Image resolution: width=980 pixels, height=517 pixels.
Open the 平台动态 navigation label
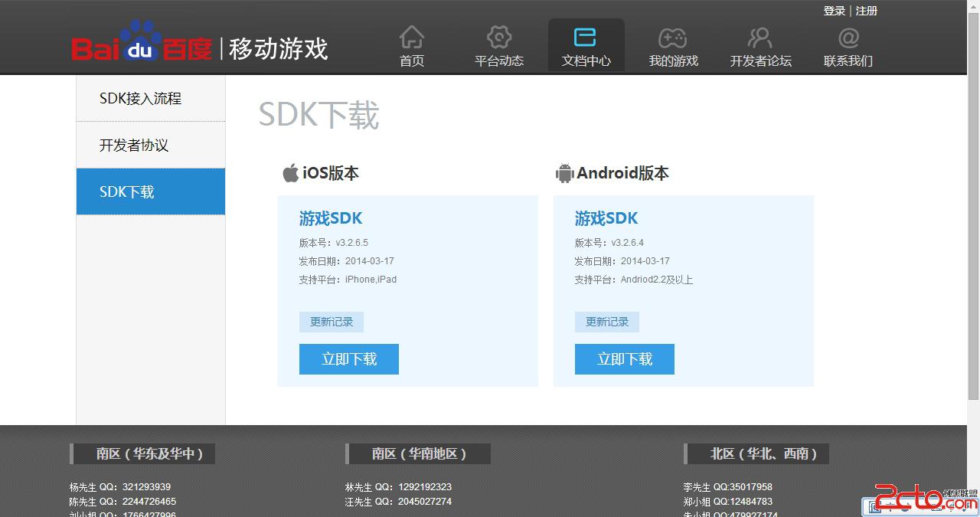click(499, 61)
